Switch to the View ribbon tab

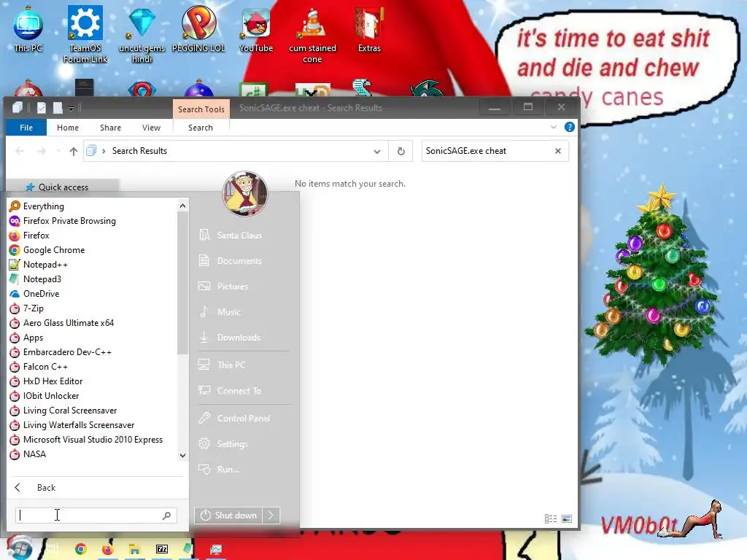tap(152, 128)
